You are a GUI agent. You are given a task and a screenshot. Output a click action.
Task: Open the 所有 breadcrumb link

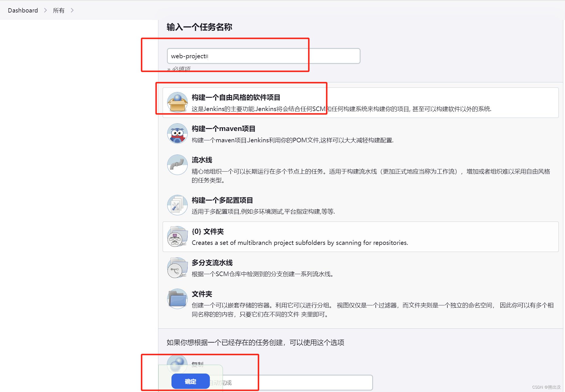tap(59, 11)
